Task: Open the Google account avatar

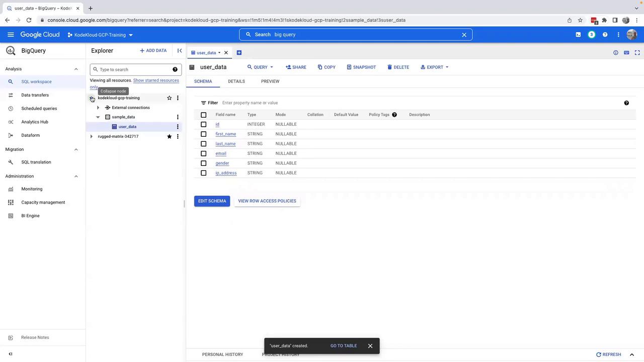Action: pyautogui.click(x=632, y=35)
